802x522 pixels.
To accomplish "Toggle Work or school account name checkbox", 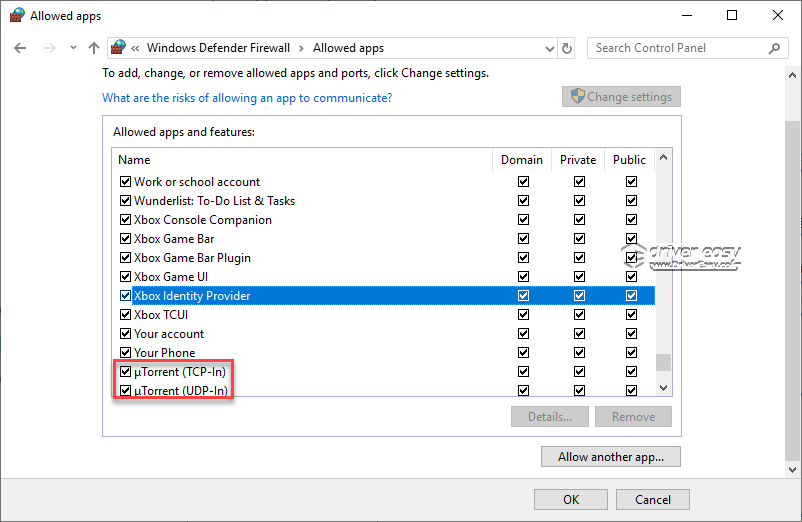I will click(125, 181).
